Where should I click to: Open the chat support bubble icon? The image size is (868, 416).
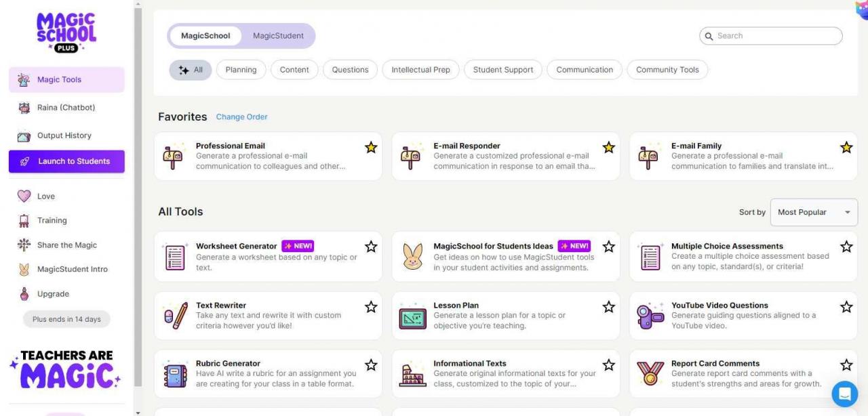coord(845,394)
